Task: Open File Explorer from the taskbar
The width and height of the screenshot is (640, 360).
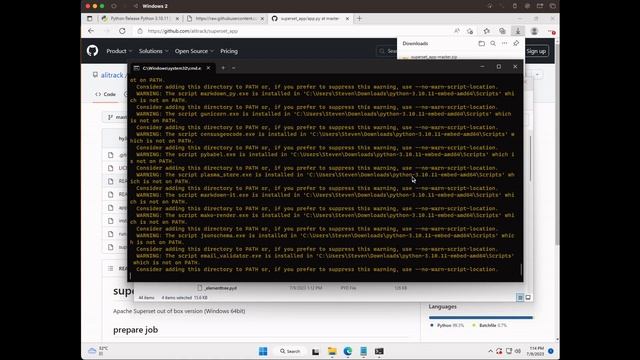Action: pos(332,351)
